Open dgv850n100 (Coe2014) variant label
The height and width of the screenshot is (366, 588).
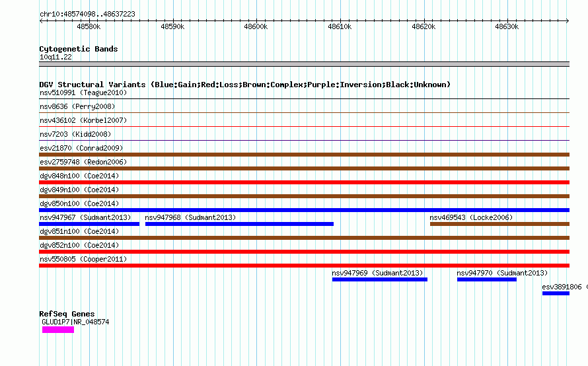tap(79, 203)
